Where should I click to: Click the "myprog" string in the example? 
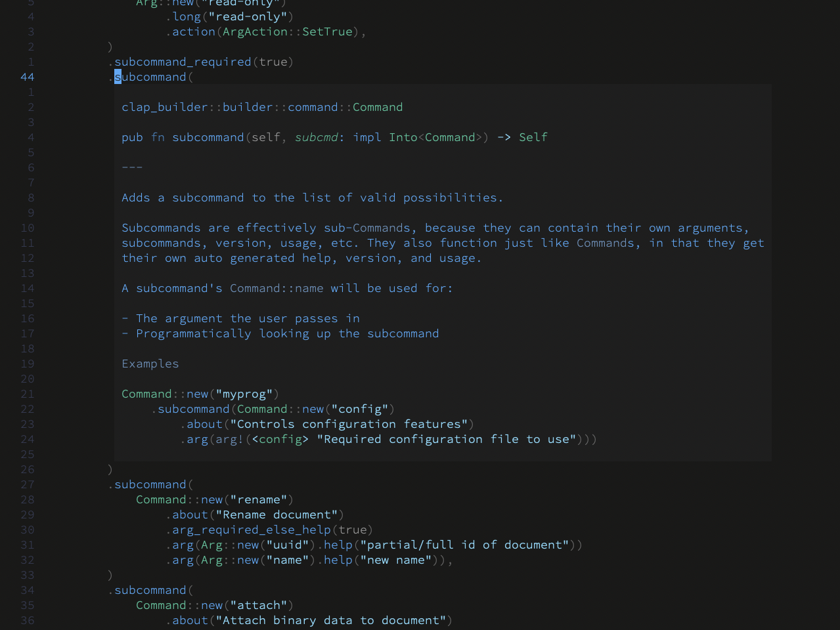[244, 394]
